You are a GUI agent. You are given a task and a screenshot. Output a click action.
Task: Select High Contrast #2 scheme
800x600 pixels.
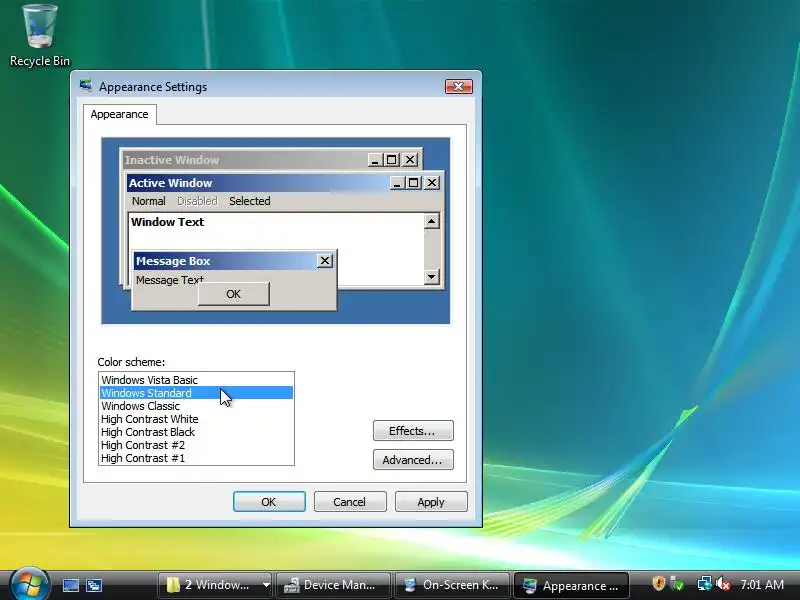click(196, 445)
